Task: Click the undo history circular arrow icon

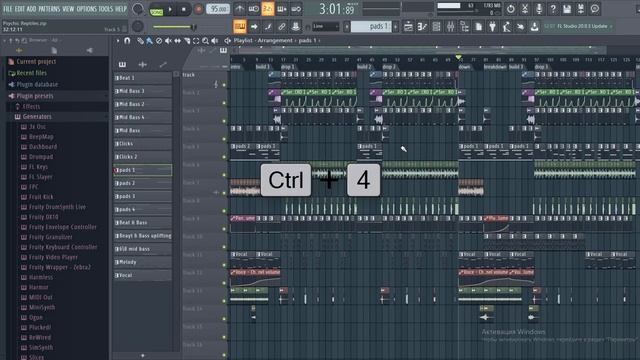Action: 511,9
